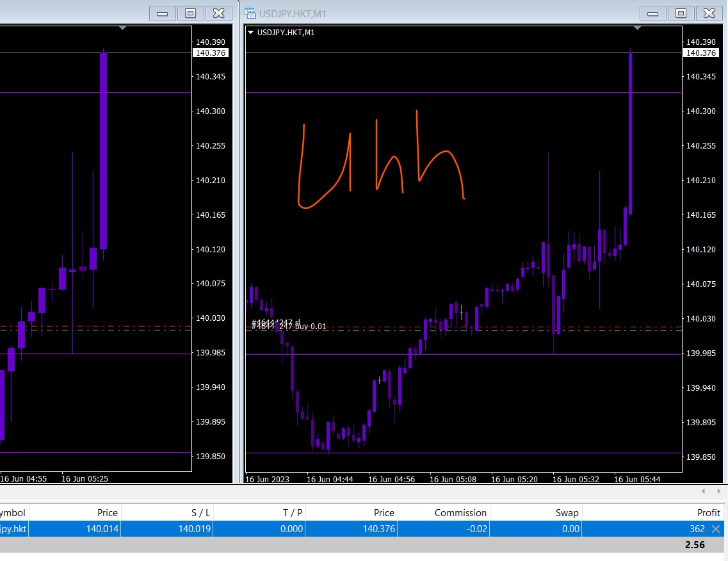The width and height of the screenshot is (728, 561).
Task: Click the total value 2.56
Action: [x=695, y=545]
